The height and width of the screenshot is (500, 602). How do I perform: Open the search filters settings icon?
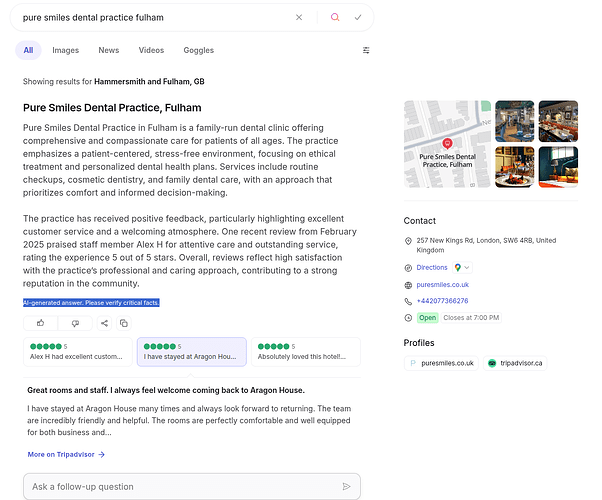(x=366, y=50)
